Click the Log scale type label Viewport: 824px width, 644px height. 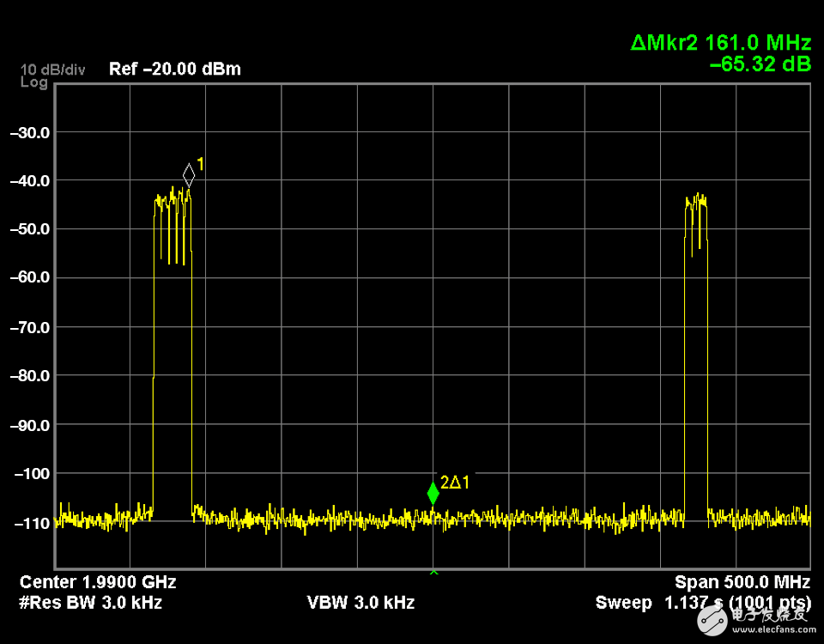coord(34,82)
